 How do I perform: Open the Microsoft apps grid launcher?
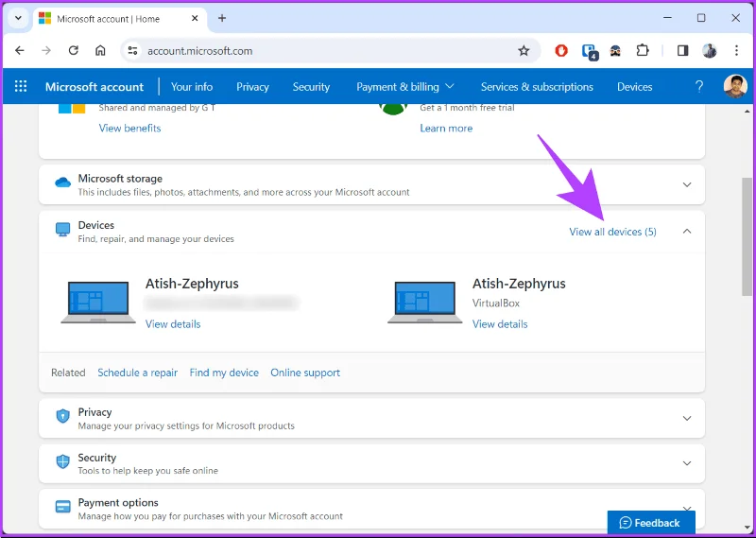click(21, 86)
